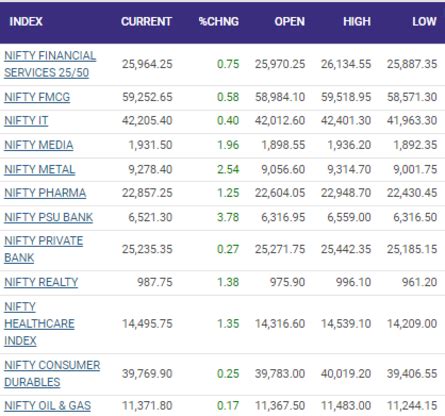Select current value 59,252.65

point(147,97)
